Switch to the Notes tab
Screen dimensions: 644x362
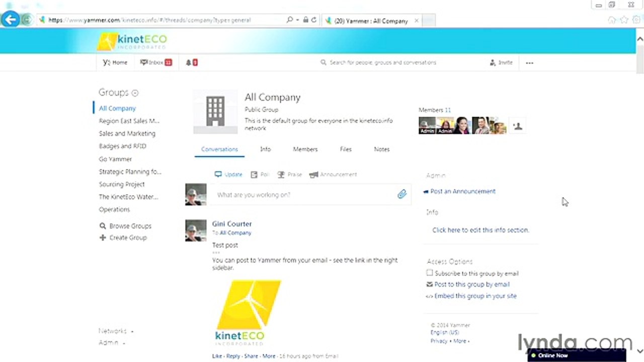(x=382, y=149)
